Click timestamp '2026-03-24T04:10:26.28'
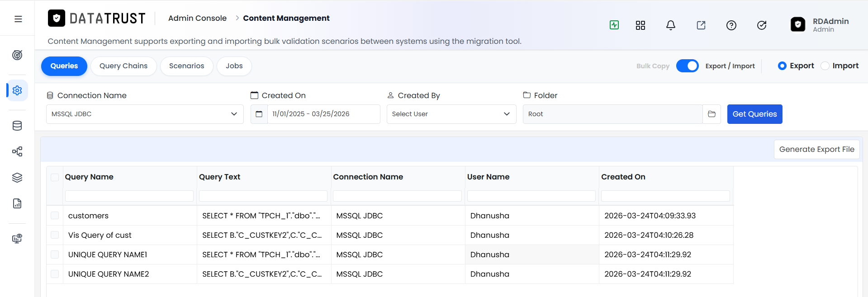The height and width of the screenshot is (297, 868). pyautogui.click(x=649, y=235)
